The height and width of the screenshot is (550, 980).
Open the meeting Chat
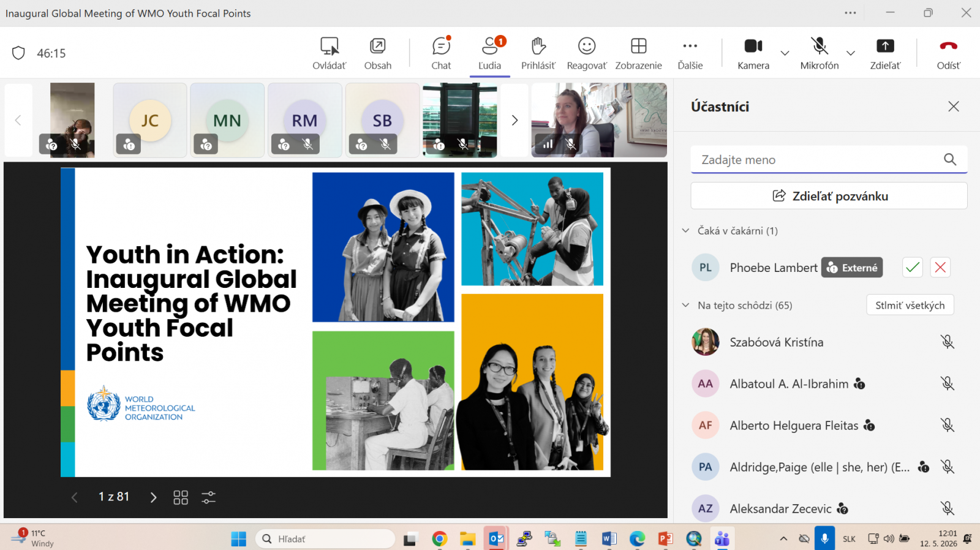pyautogui.click(x=441, y=53)
